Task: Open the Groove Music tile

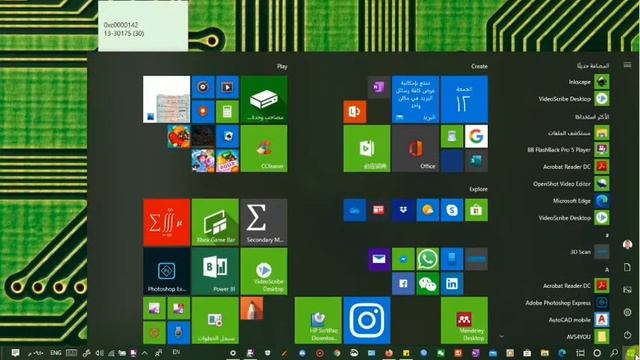Action: pyautogui.click(x=203, y=87)
